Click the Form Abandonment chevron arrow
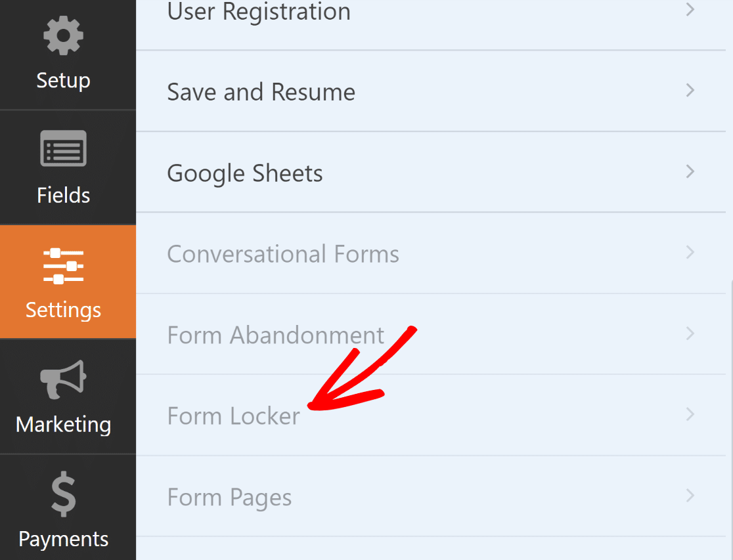The image size is (733, 560). click(x=690, y=334)
